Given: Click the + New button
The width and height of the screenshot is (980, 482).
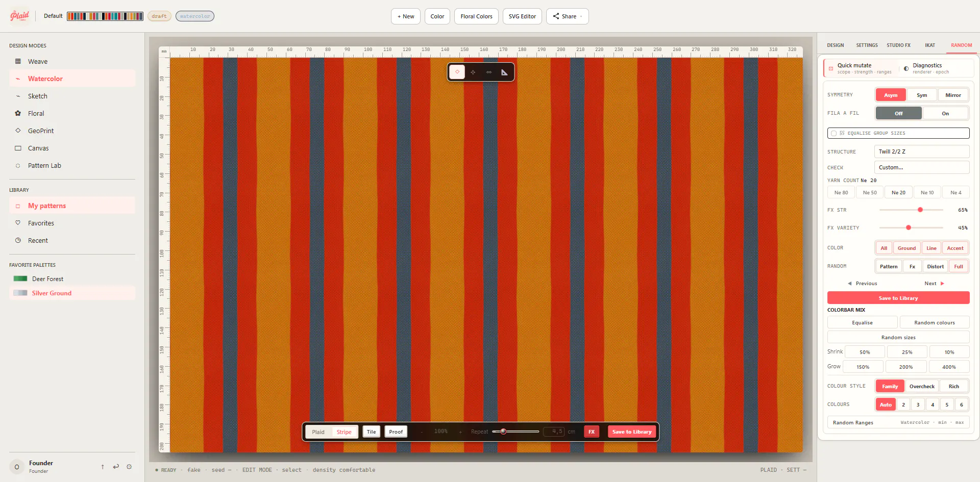Looking at the screenshot, I should tap(406, 16).
